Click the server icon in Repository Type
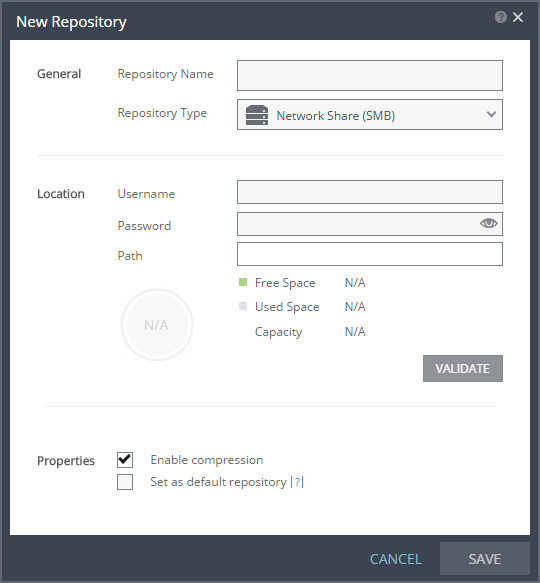This screenshot has width=540, height=583. [257, 115]
